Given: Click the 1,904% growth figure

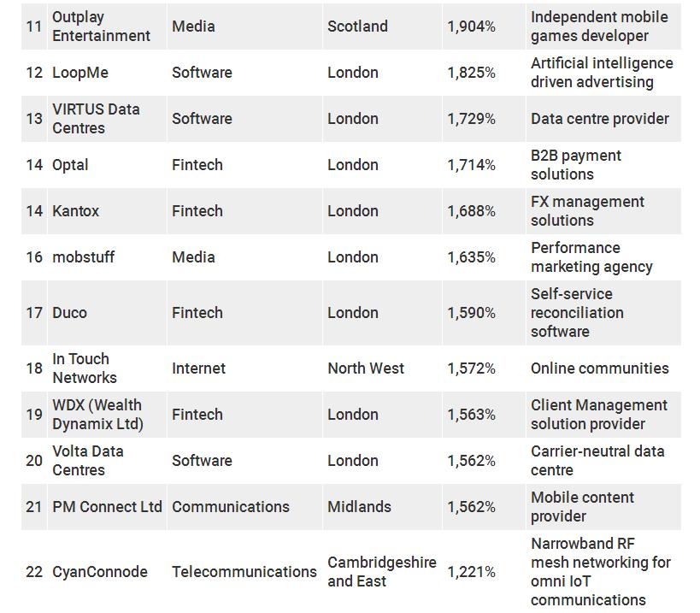Looking at the screenshot, I should [472, 27].
